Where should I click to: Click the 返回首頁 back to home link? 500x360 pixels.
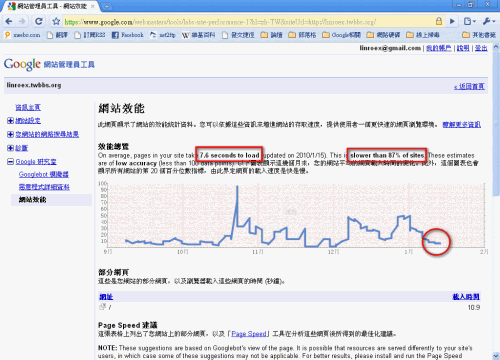coord(469,87)
